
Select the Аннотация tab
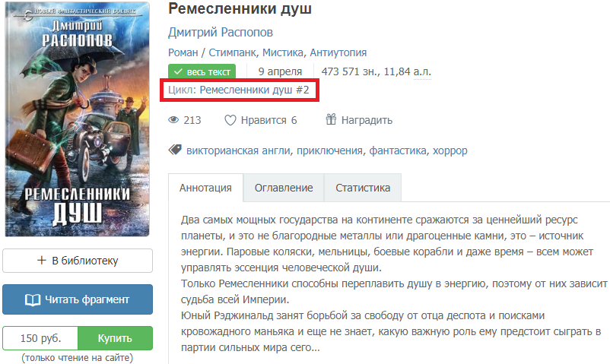[205, 188]
